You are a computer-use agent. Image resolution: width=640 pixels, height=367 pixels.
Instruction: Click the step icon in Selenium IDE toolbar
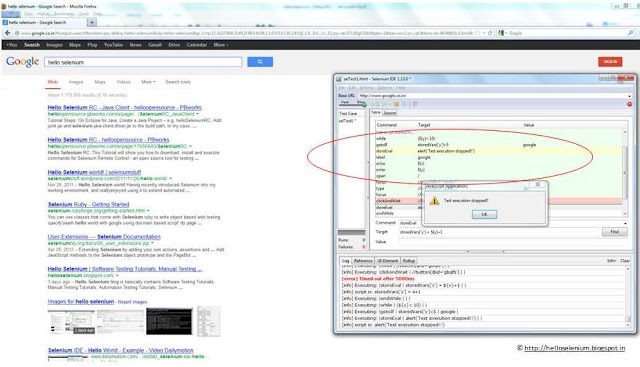point(404,104)
